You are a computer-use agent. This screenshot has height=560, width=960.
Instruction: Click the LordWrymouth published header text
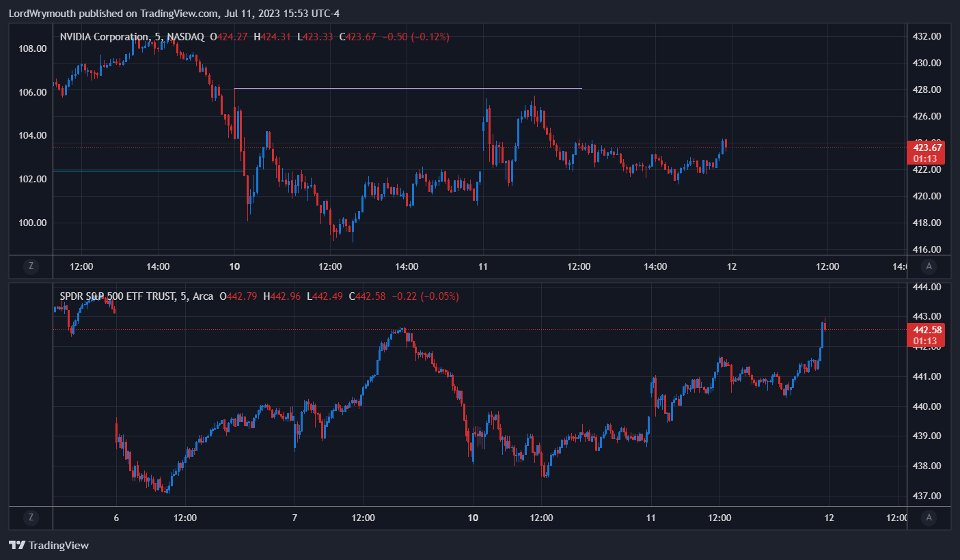(174, 13)
